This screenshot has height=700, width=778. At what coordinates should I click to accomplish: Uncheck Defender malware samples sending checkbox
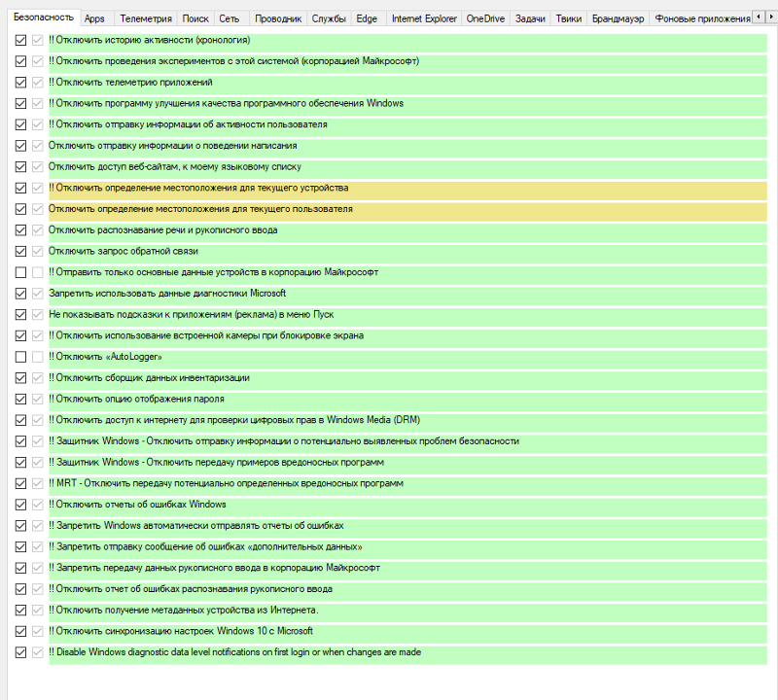pos(20,463)
